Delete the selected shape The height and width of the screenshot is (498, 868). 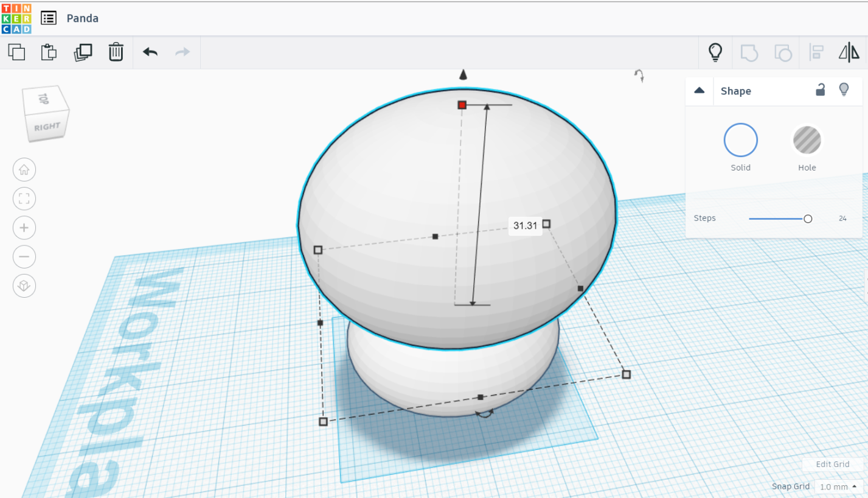point(116,52)
